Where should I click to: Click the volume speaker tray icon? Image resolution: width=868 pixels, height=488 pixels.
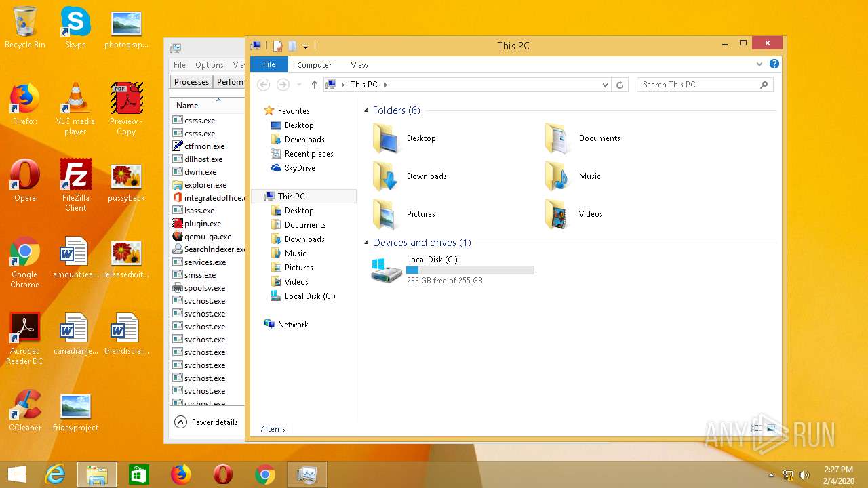coord(804,475)
